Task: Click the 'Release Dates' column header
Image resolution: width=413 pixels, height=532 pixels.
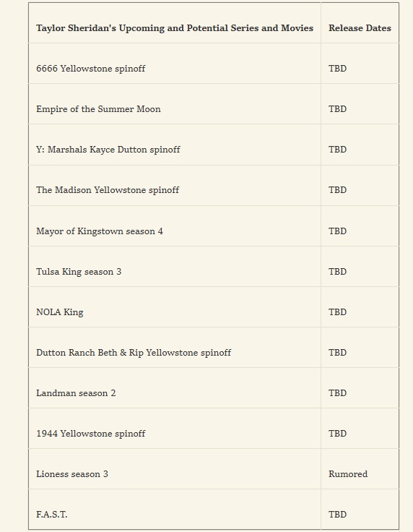Action: coord(360,27)
